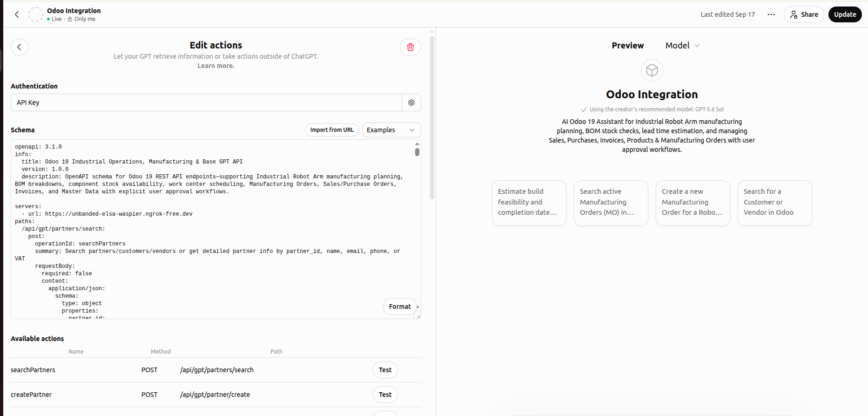Click the Odoo Integration title in header
This screenshot has width=868, height=416.
(74, 11)
